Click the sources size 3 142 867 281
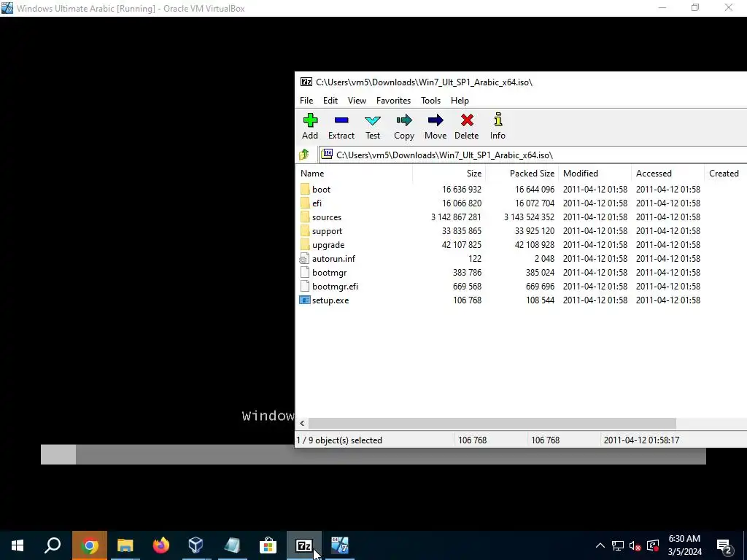 click(456, 217)
